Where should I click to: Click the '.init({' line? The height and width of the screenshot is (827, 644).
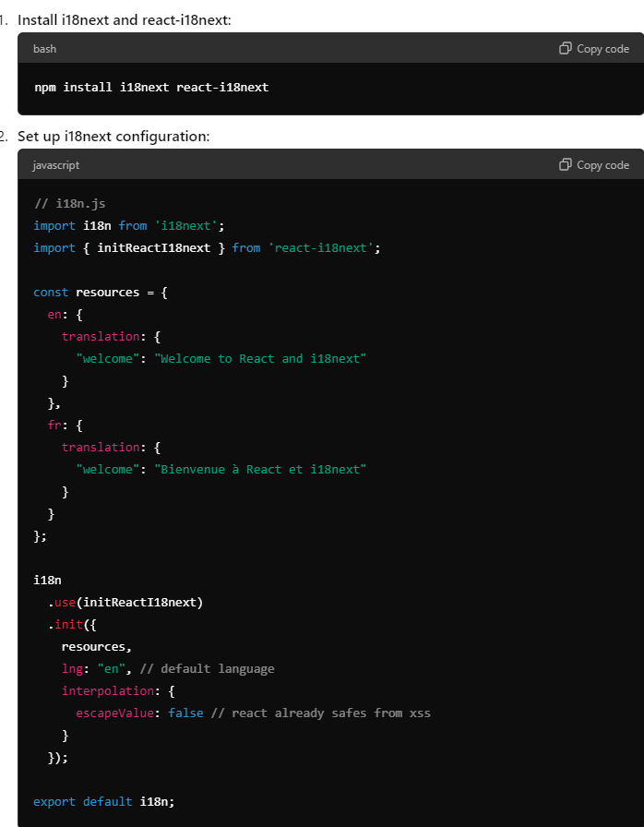coord(72,625)
